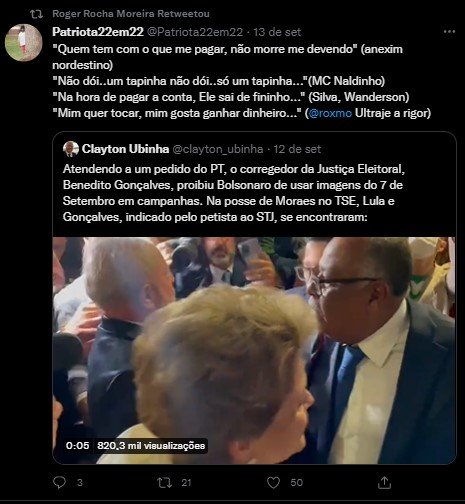Open the Patriota22em22 display name
The height and width of the screenshot is (504, 465).
98,32
